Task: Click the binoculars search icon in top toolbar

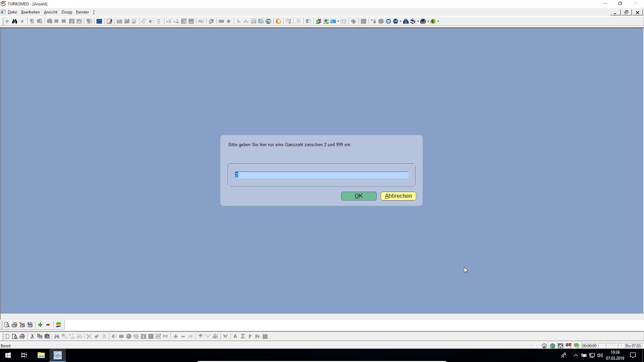Action: click(15, 21)
